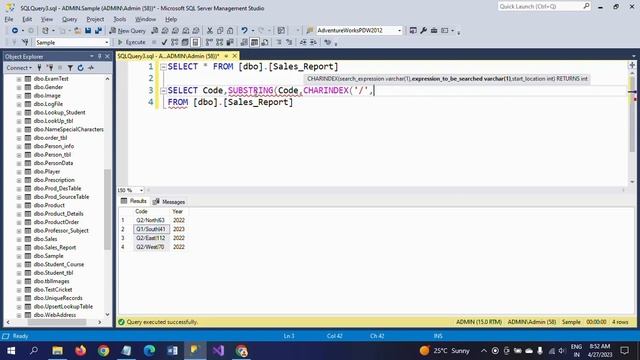
Task: Click the Open File folder icon
Action: coord(77,31)
